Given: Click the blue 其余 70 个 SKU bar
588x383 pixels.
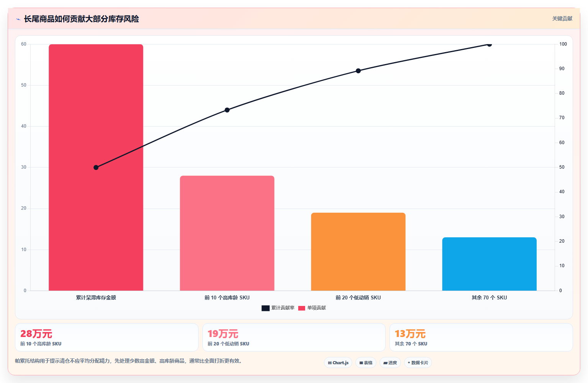Looking at the screenshot, I should click(x=489, y=264).
